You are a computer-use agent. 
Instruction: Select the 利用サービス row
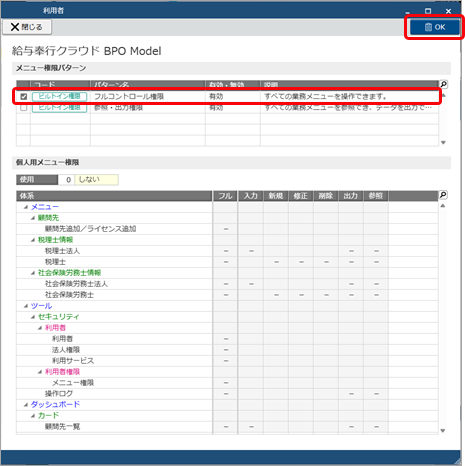point(227,361)
